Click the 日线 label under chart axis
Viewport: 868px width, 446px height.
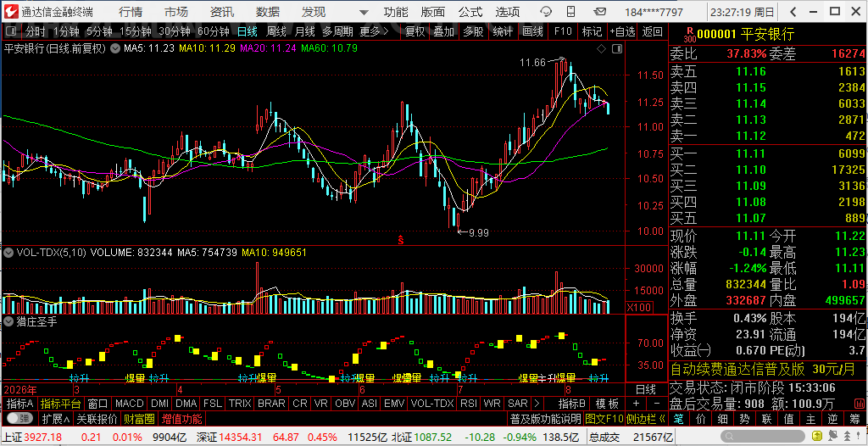645,389
